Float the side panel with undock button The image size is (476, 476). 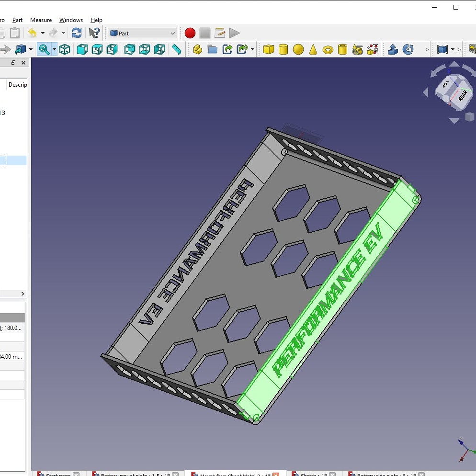[13, 63]
